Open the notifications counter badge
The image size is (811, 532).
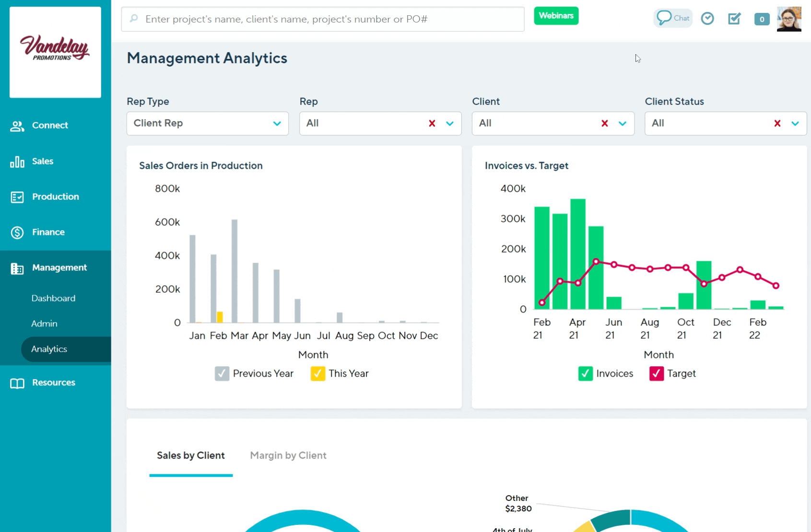pyautogui.click(x=762, y=19)
